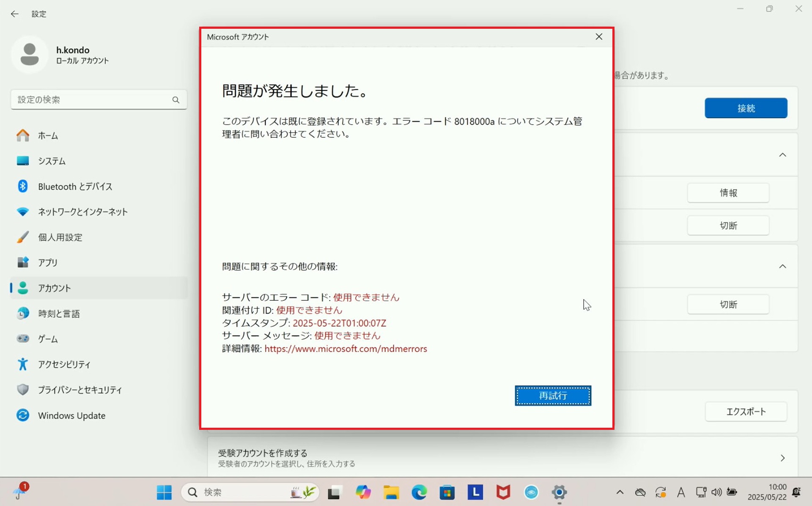Click the Wi-Fi network icon in sidebar
This screenshot has height=506, width=812.
pos(23,212)
